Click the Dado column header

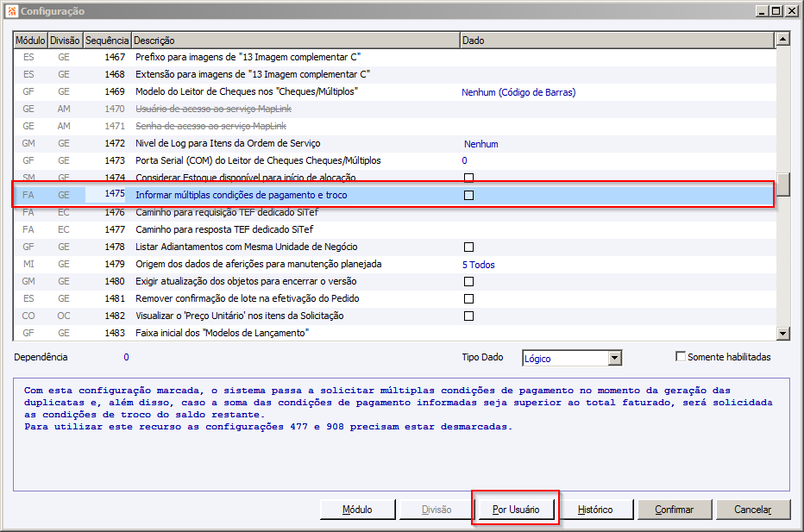pyautogui.click(x=617, y=41)
